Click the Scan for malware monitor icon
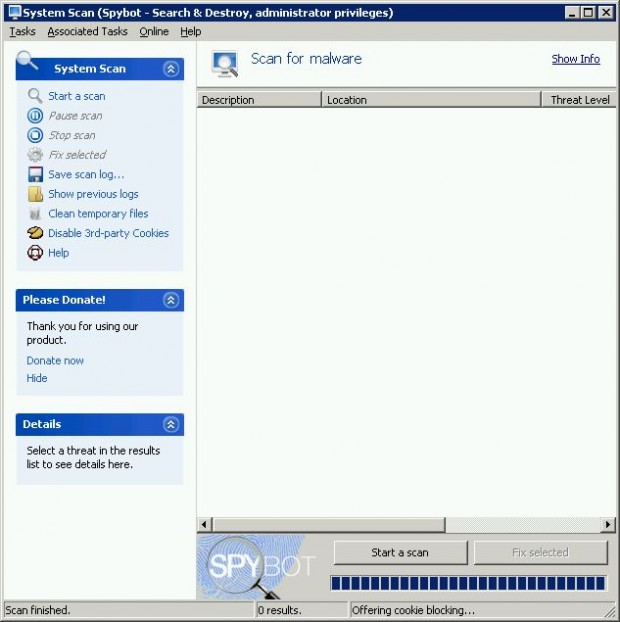620x622 pixels. [x=225, y=64]
